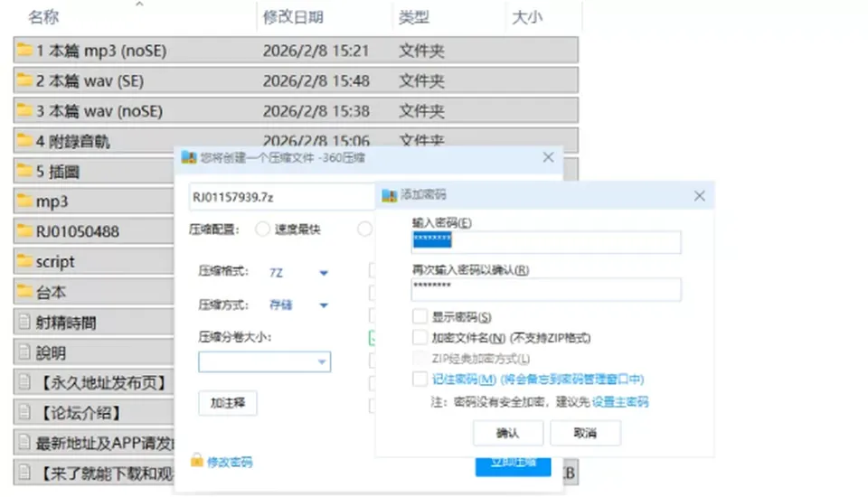
Task: Click the folder icon of '2 本篇 wav (SE)'
Action: point(24,80)
